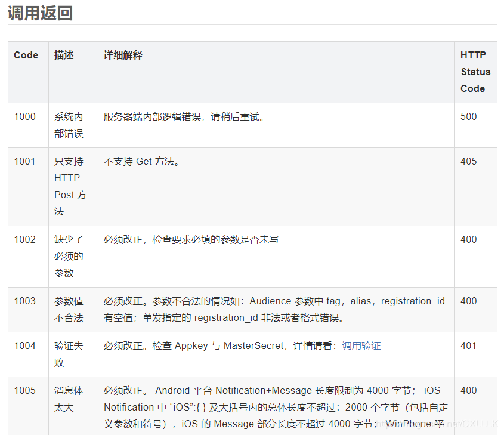Select text 必须改正，检查要求必填的参数是否未写
504x435 pixels.
point(191,239)
